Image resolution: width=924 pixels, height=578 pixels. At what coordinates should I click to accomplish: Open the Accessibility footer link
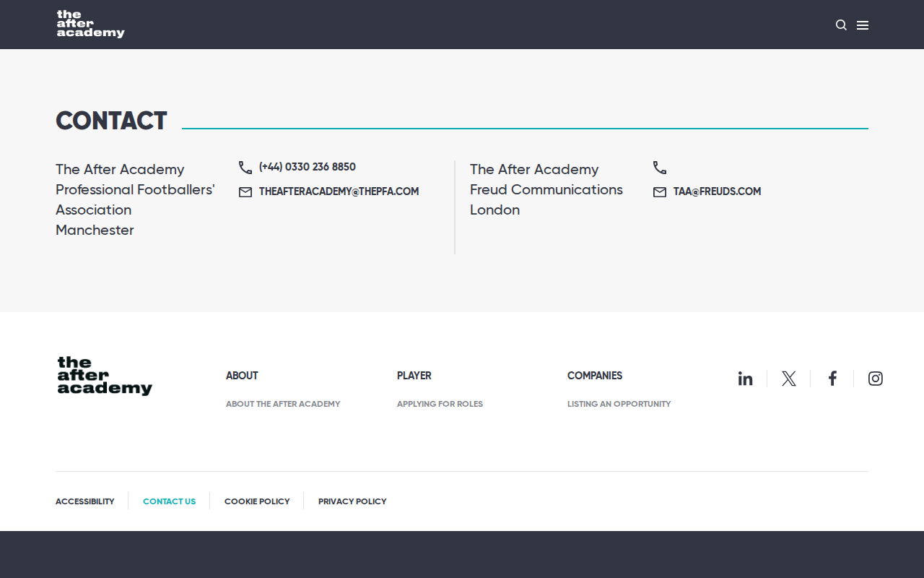pyautogui.click(x=85, y=501)
